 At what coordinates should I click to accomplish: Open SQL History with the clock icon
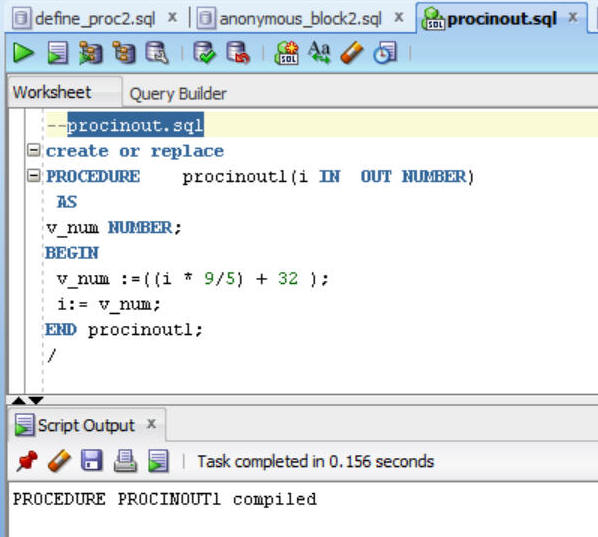pyautogui.click(x=385, y=53)
